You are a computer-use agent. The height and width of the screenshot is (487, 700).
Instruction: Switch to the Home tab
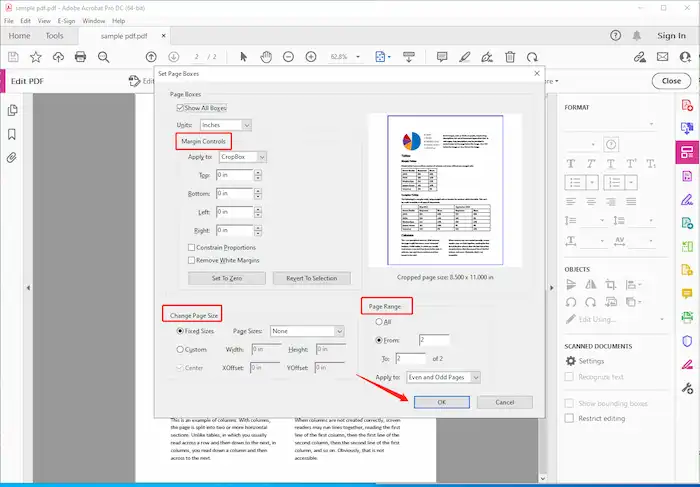(19, 36)
